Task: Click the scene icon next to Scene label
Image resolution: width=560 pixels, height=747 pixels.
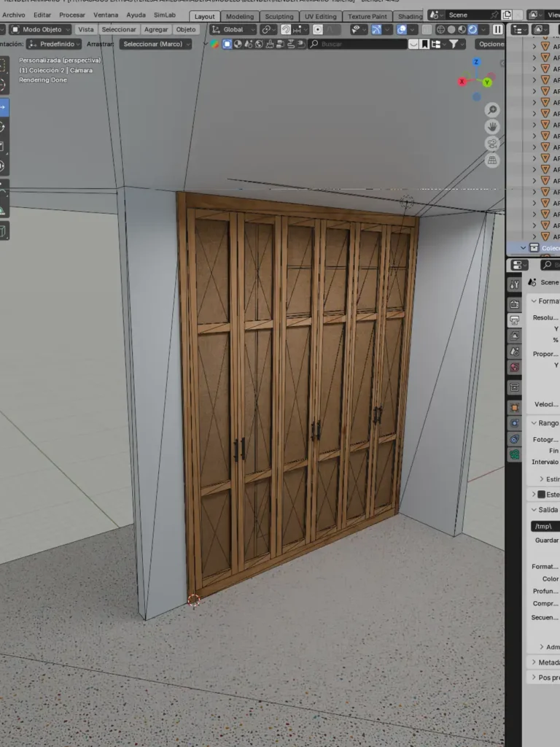Action: (532, 282)
